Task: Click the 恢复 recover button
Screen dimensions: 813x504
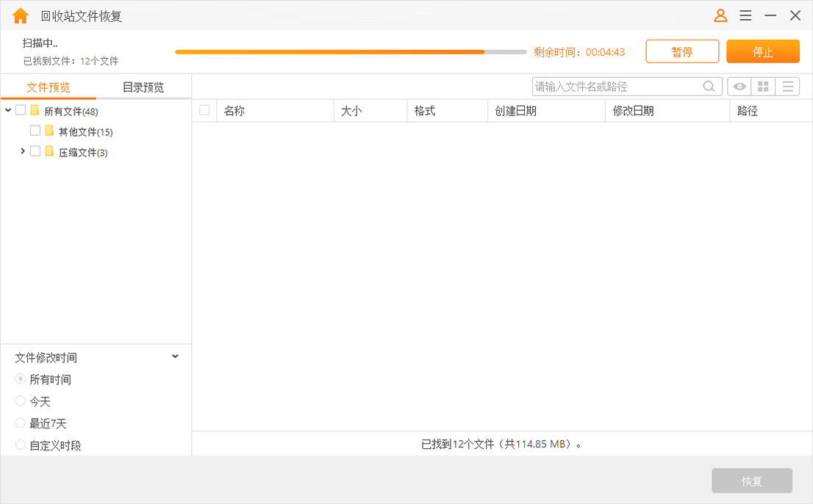Action: click(752, 480)
